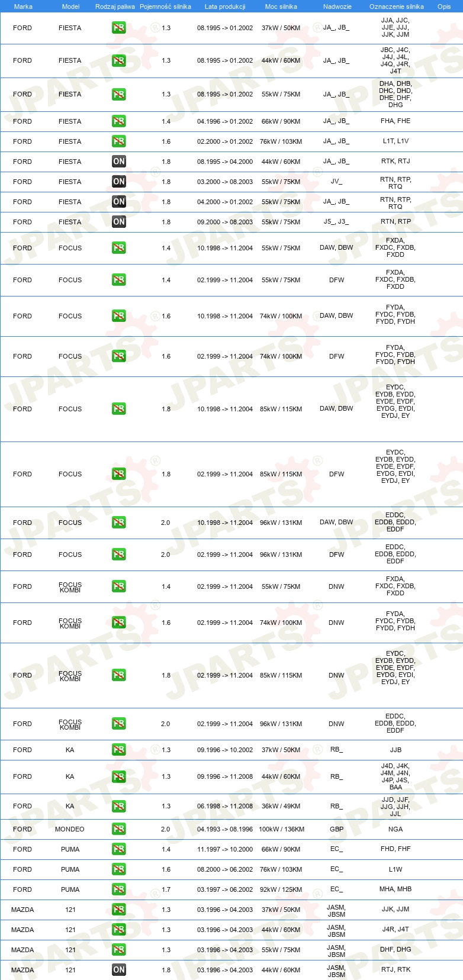
Task: Click the petrol icon for Focus Kombi 1.6
Action: [x=119, y=623]
